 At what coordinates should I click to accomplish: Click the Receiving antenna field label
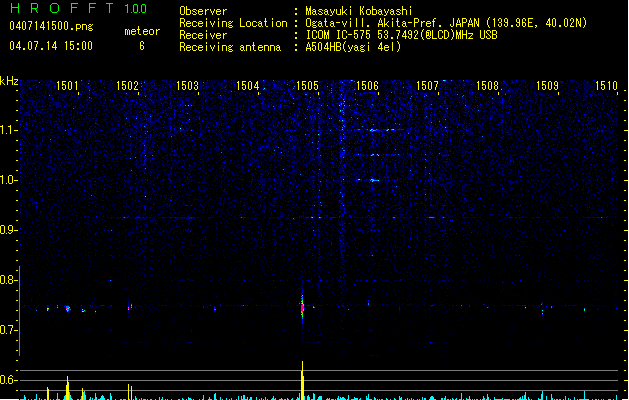click(230, 47)
